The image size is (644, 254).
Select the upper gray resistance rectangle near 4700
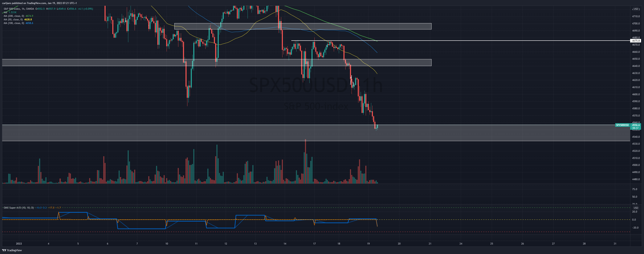(x=303, y=26)
